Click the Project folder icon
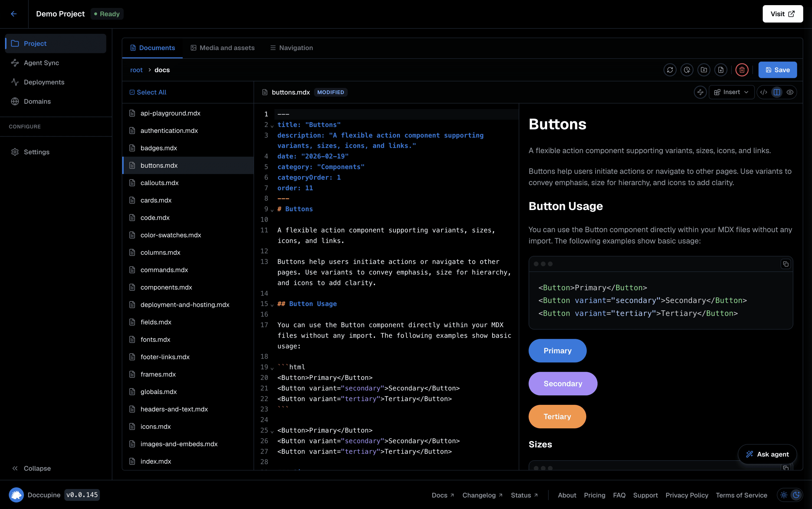The image size is (812, 509). [x=15, y=43]
